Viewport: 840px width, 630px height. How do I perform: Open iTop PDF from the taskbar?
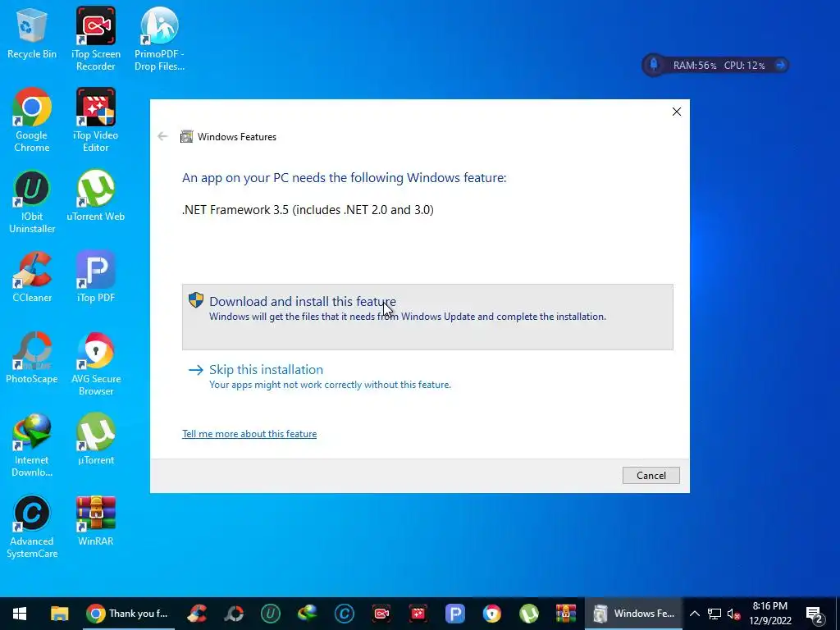pos(454,614)
